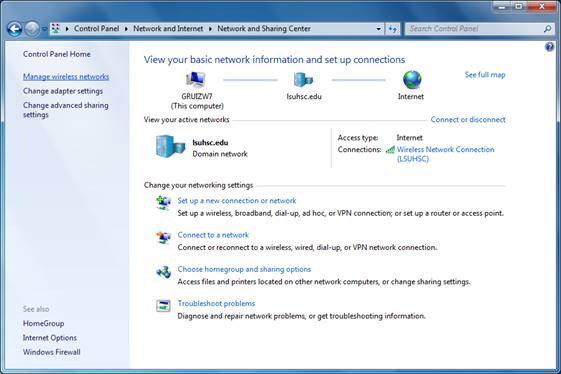Click the Troubleshoot problems icon
This screenshot has height=374, width=561.
tap(164, 306)
